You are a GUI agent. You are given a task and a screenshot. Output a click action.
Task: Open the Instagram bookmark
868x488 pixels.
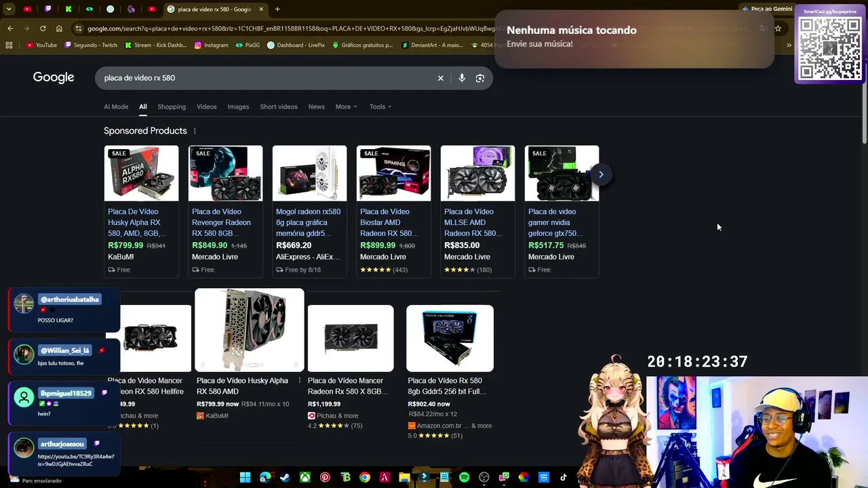click(212, 45)
